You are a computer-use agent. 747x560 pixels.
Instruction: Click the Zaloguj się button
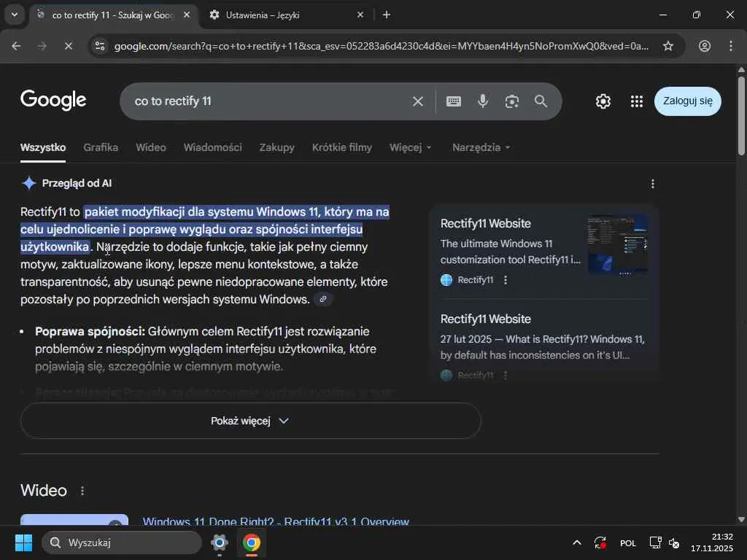(687, 101)
